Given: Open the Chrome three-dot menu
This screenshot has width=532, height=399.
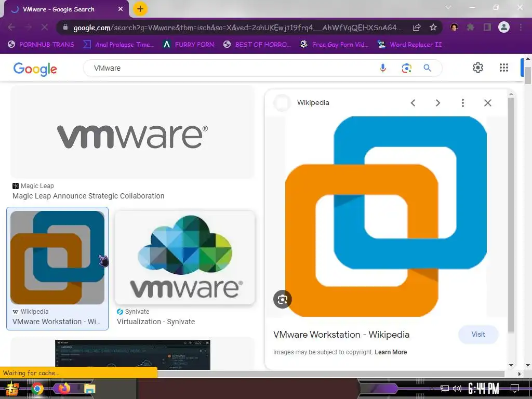Looking at the screenshot, I should tap(521, 27).
